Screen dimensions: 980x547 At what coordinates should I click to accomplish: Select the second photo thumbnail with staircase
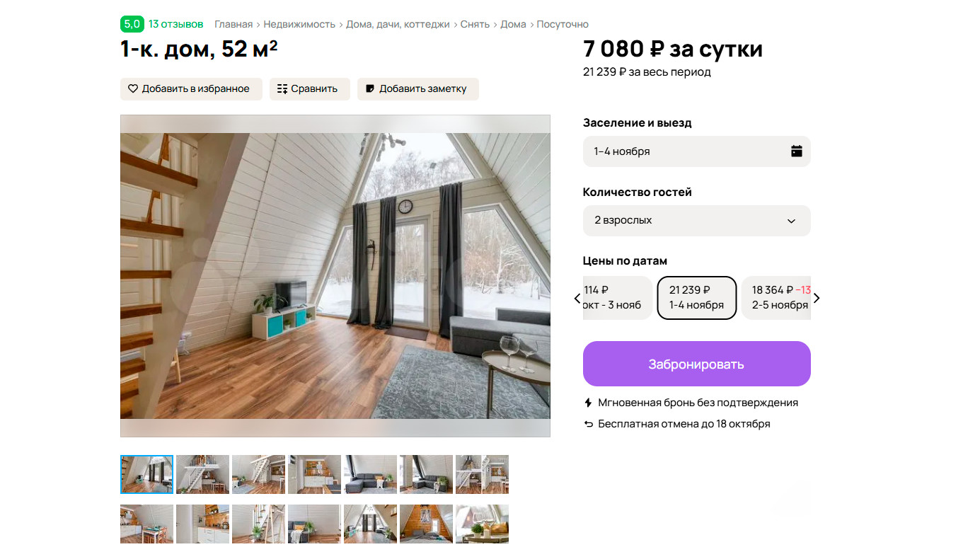coord(203,474)
